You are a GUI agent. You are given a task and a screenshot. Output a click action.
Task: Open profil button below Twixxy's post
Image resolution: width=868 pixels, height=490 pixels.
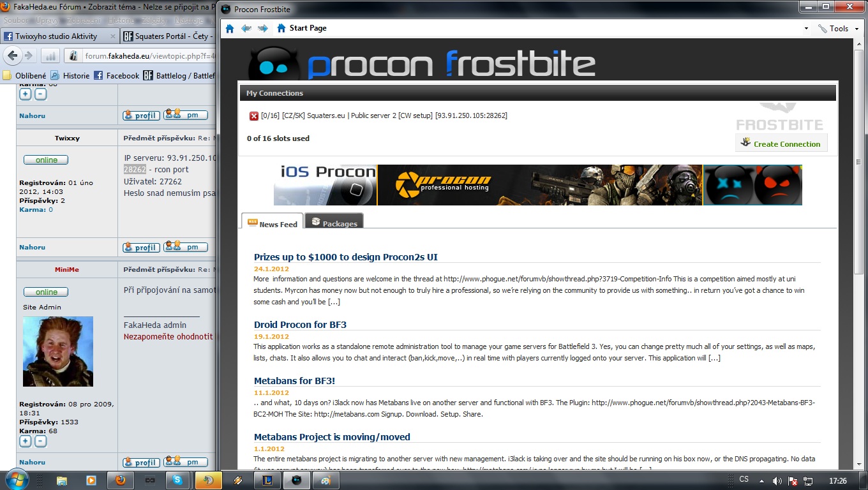(x=141, y=247)
